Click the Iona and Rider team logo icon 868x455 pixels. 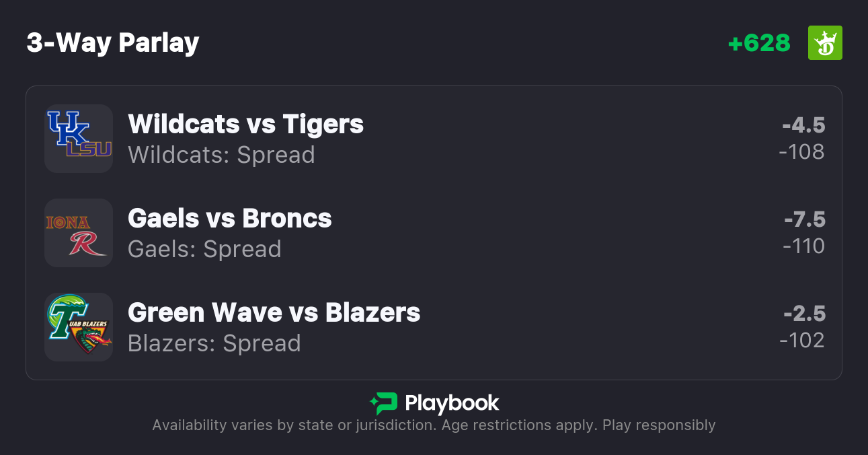(x=79, y=233)
